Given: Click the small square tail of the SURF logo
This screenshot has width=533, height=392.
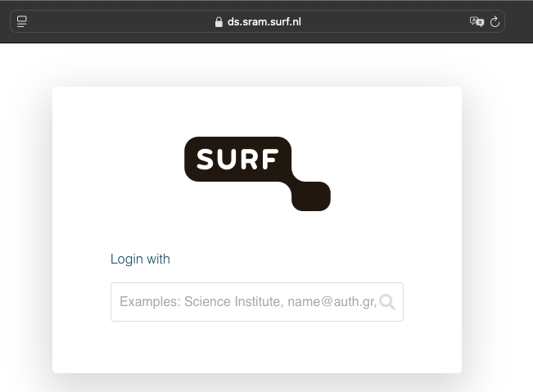Looking at the screenshot, I should pos(311,196).
